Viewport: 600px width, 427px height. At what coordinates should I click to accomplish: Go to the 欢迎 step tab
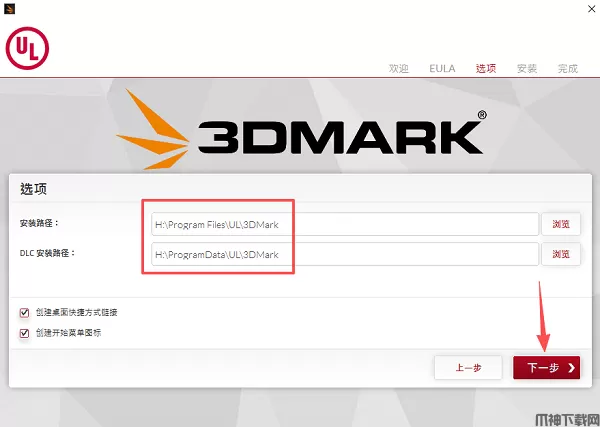(399, 68)
